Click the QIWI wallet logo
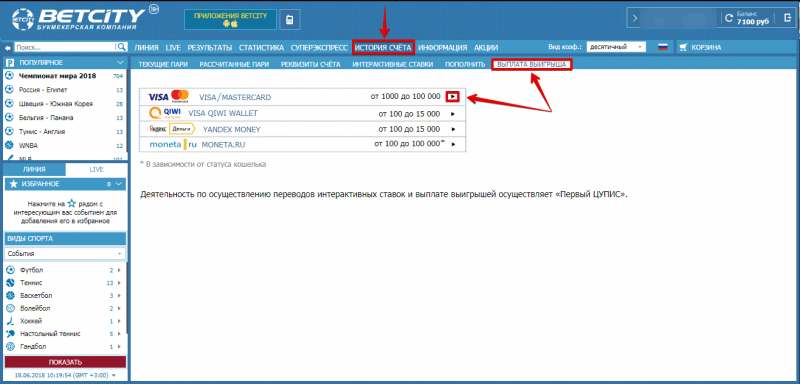800x384 pixels. (165, 113)
